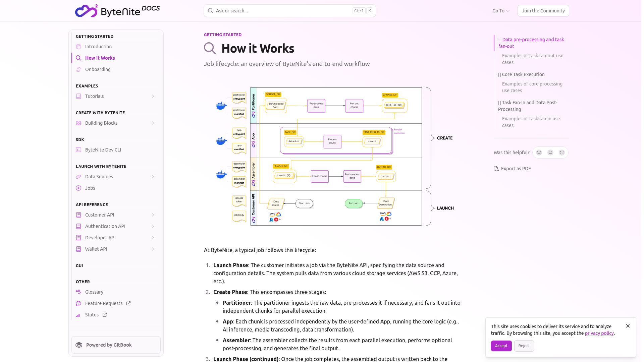The image size is (644, 362).
Task: Reject the cookies
Action: [x=524, y=346]
